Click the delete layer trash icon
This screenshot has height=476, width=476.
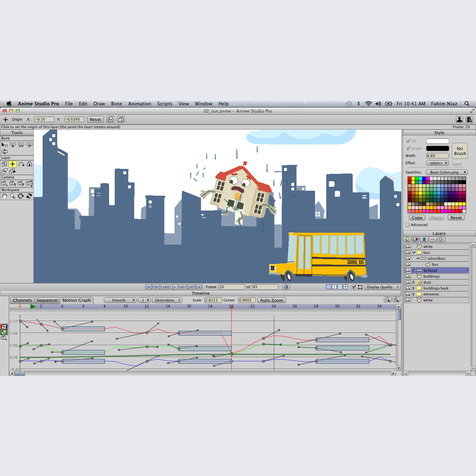(x=425, y=239)
